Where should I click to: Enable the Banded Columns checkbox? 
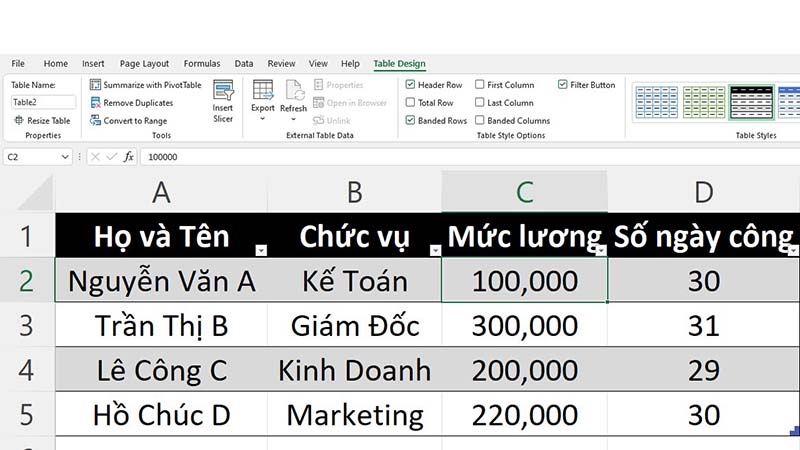click(x=480, y=120)
